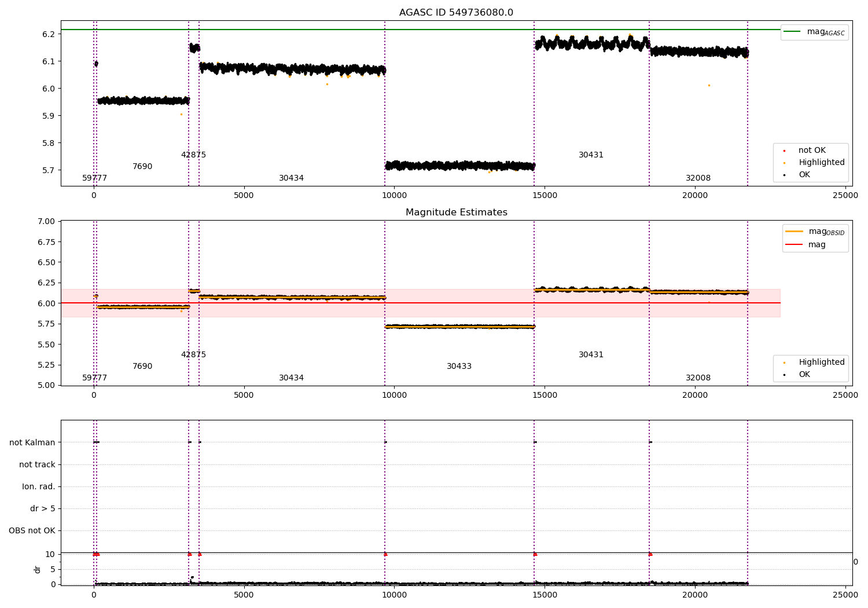Click the orange mag OBSID legend entry
This screenshot has height=608, width=868.
(x=815, y=232)
